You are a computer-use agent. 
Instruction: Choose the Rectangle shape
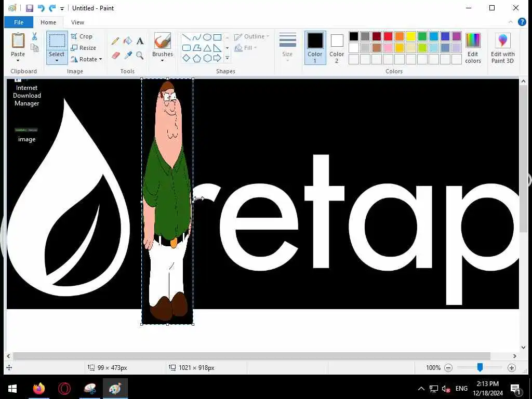pos(218,37)
